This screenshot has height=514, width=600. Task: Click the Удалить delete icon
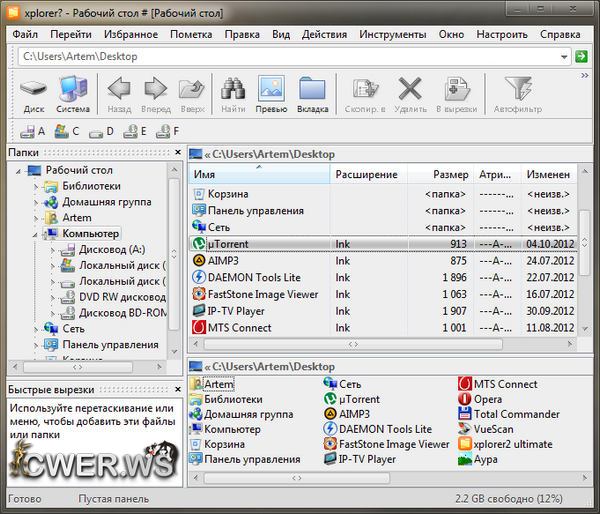tap(410, 94)
